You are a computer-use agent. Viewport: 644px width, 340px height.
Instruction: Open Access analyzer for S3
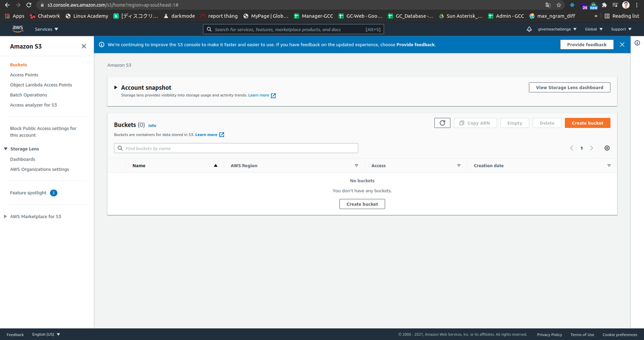pos(34,105)
